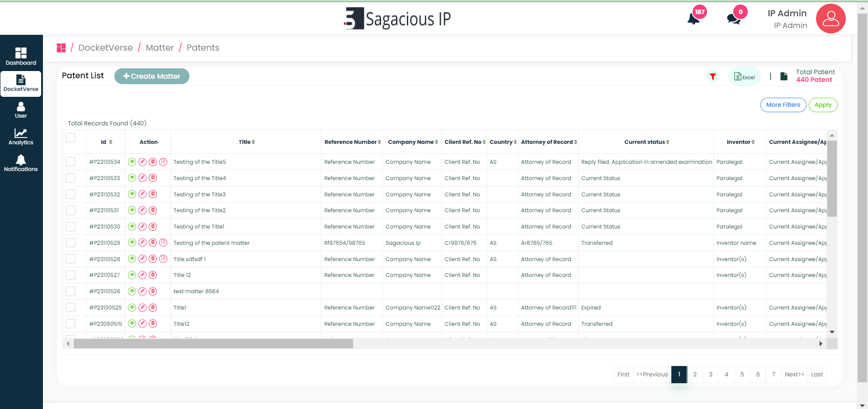Select checkbox for patent #P23110534
Screen dimensions: 868x409
tap(71, 162)
